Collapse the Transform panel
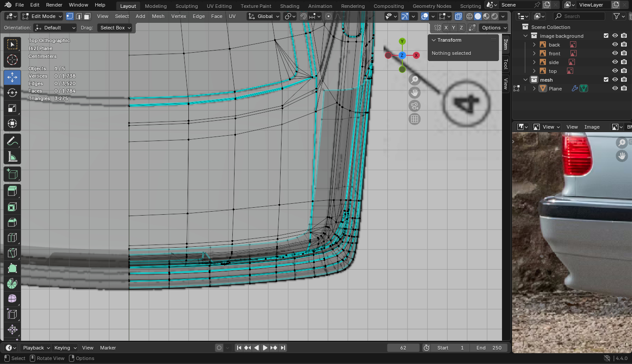Screen dimensions: 632x364 point(434,40)
